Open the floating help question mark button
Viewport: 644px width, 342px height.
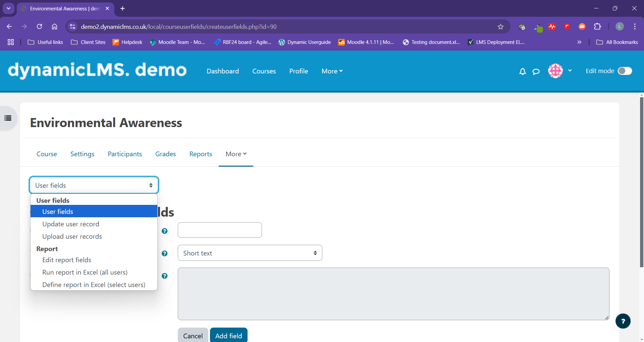tap(623, 321)
